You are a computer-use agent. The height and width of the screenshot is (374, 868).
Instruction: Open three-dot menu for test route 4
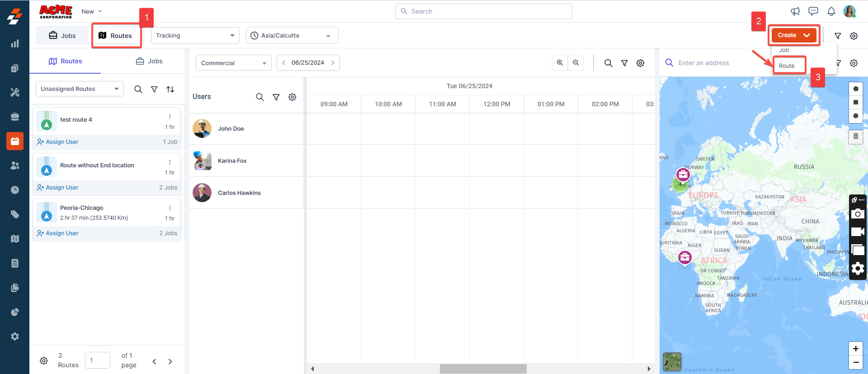pos(170,117)
